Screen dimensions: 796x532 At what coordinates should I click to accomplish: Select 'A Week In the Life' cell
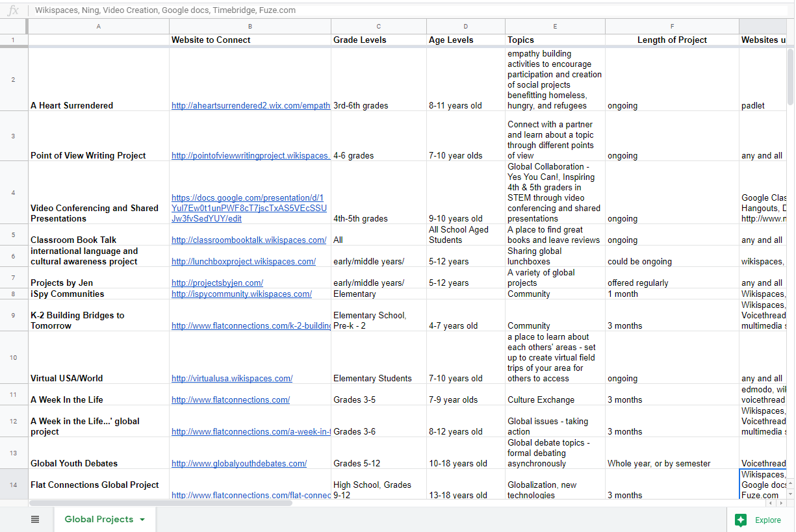[x=99, y=394]
